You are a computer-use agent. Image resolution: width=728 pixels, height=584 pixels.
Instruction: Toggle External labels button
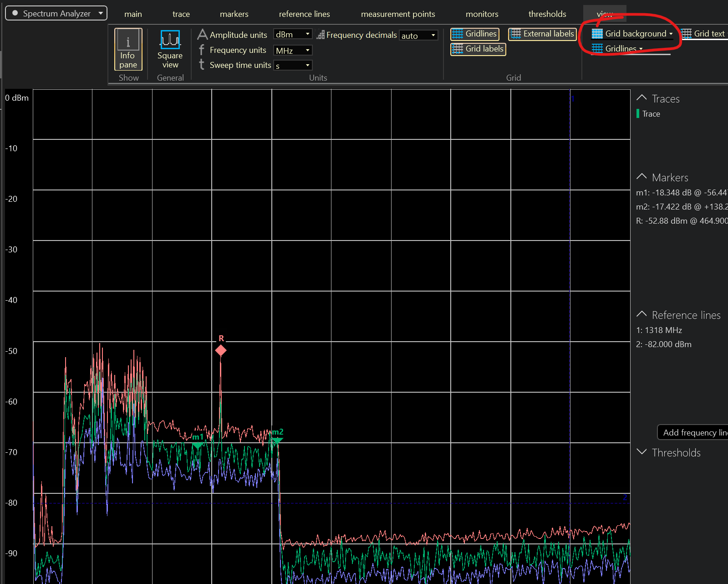pos(542,34)
